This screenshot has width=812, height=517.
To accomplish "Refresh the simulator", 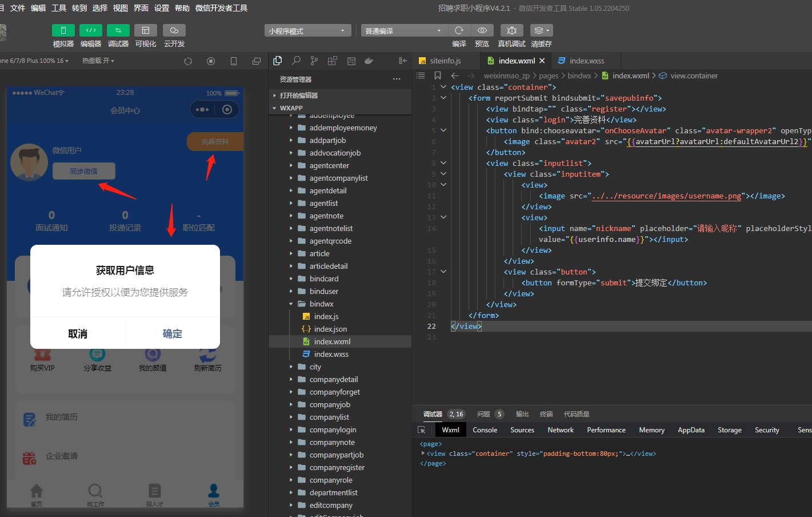I will tap(188, 61).
